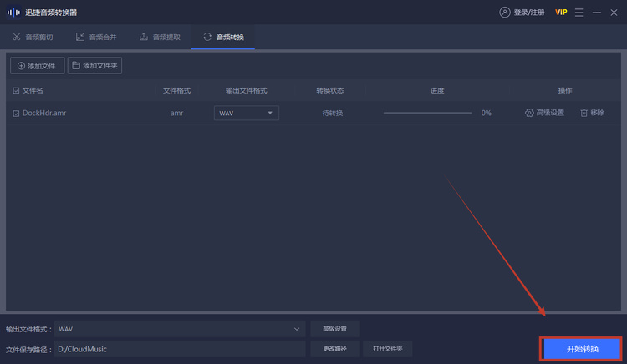Click the folder icon on 添加文件夹
The height and width of the screenshot is (364, 627).
pos(76,65)
